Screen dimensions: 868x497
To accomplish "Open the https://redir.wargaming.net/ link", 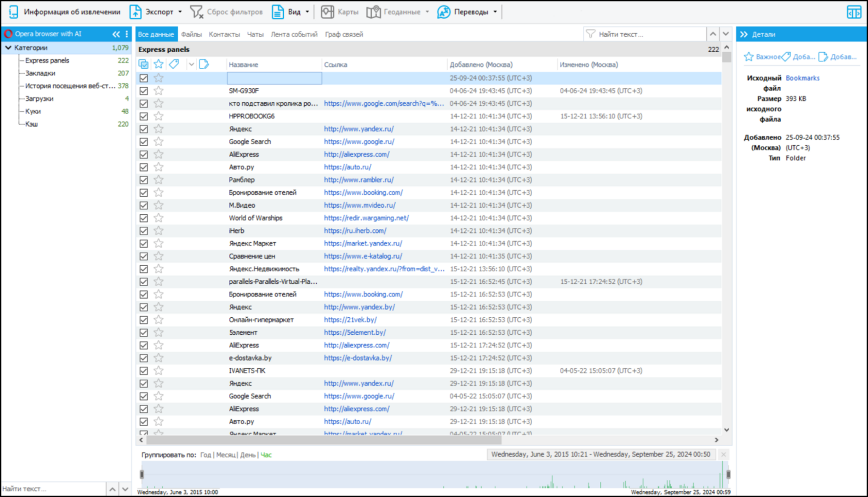I will [366, 218].
